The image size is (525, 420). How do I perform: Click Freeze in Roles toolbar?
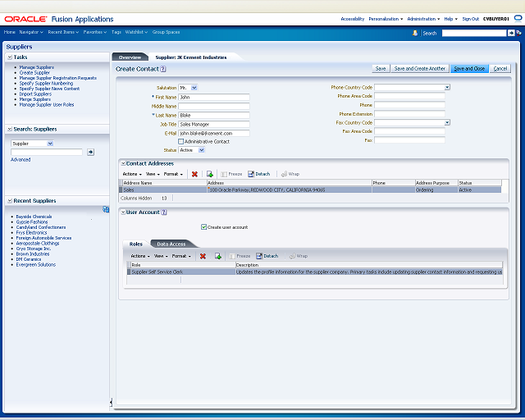click(240, 256)
